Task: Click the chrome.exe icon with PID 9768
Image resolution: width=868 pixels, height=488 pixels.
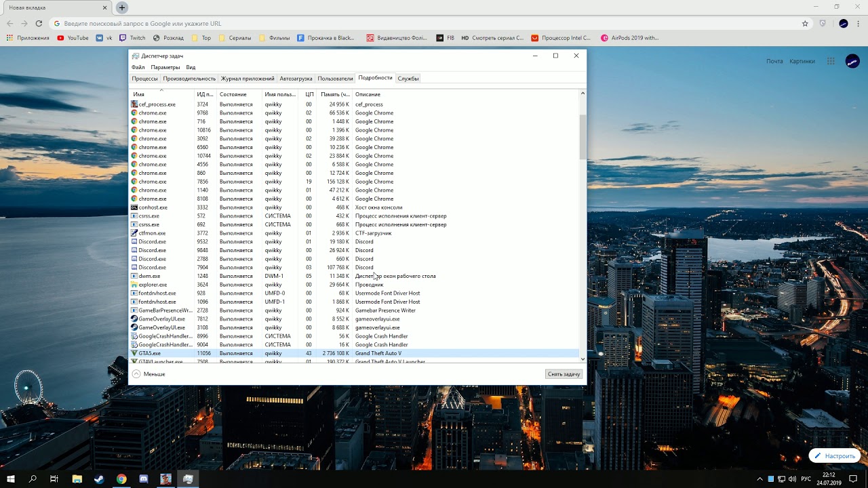Action: click(x=134, y=113)
